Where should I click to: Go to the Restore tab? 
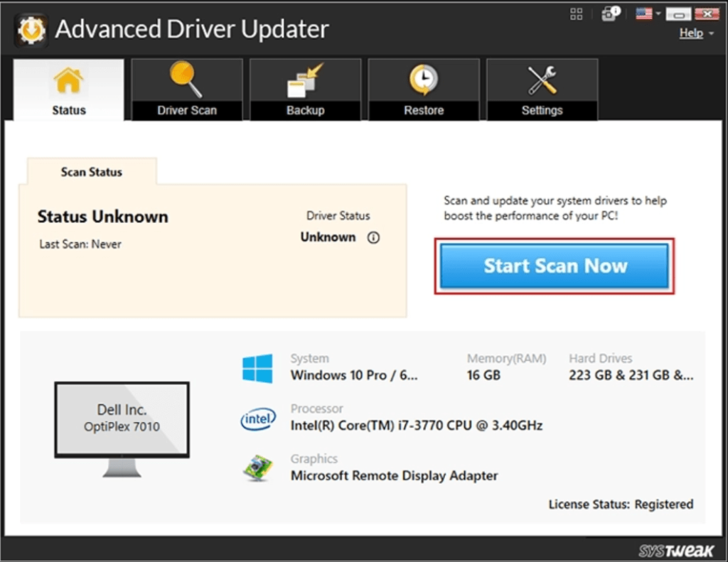424,90
